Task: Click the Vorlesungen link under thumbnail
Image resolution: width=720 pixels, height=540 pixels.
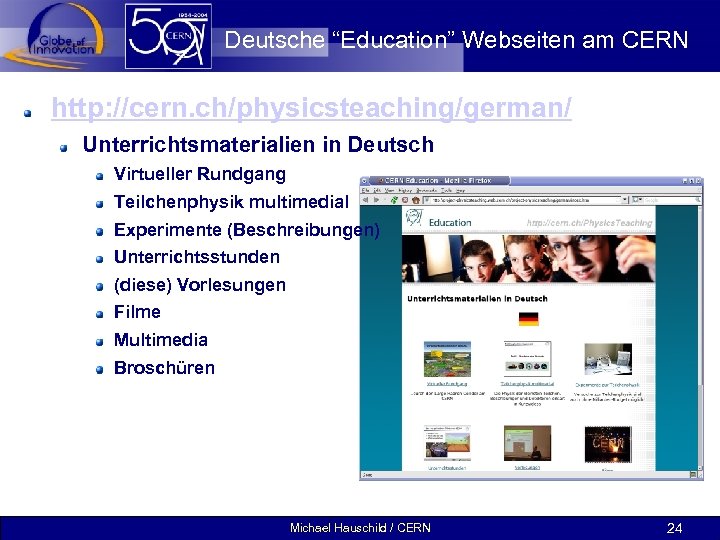Action: (527, 467)
